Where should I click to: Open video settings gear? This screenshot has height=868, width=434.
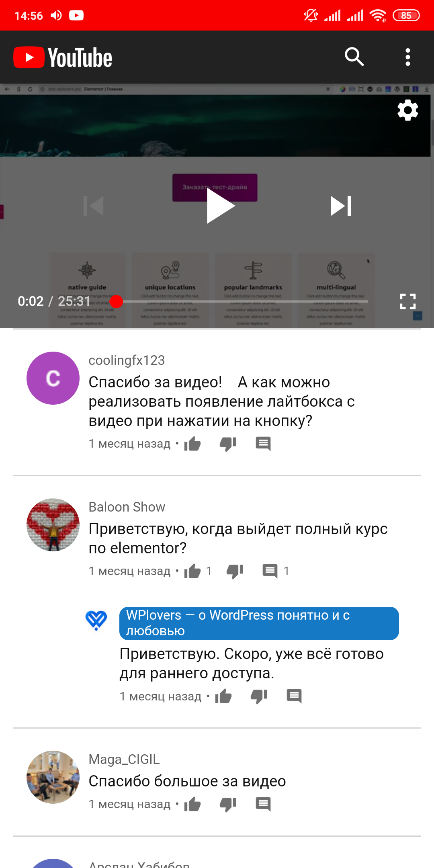[x=408, y=110]
